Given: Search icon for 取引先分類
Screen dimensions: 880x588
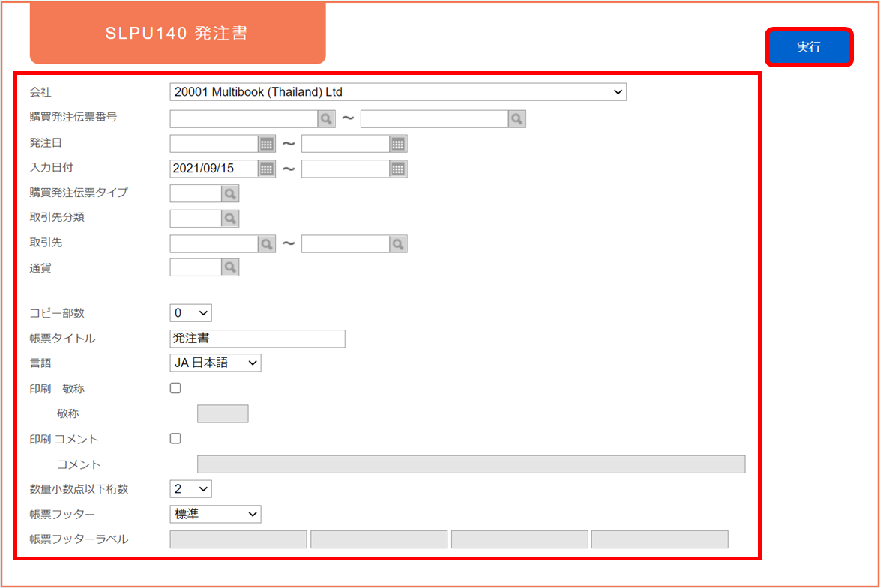Looking at the screenshot, I should click(x=230, y=218).
